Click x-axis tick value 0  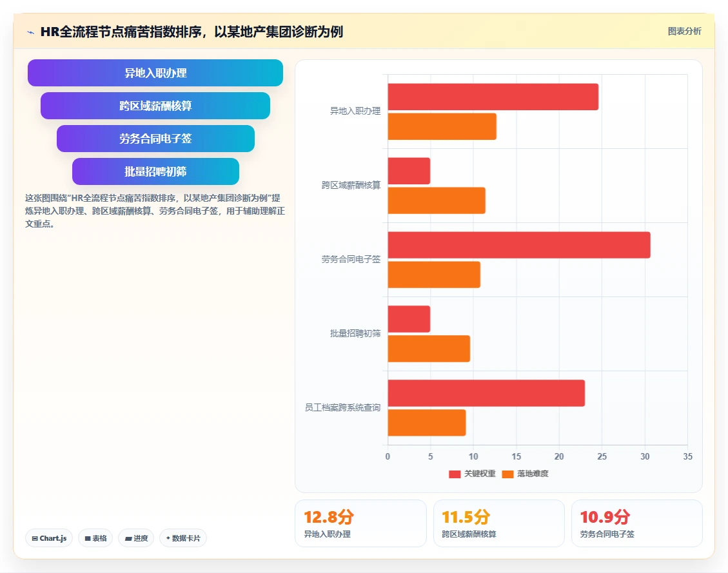pos(388,456)
